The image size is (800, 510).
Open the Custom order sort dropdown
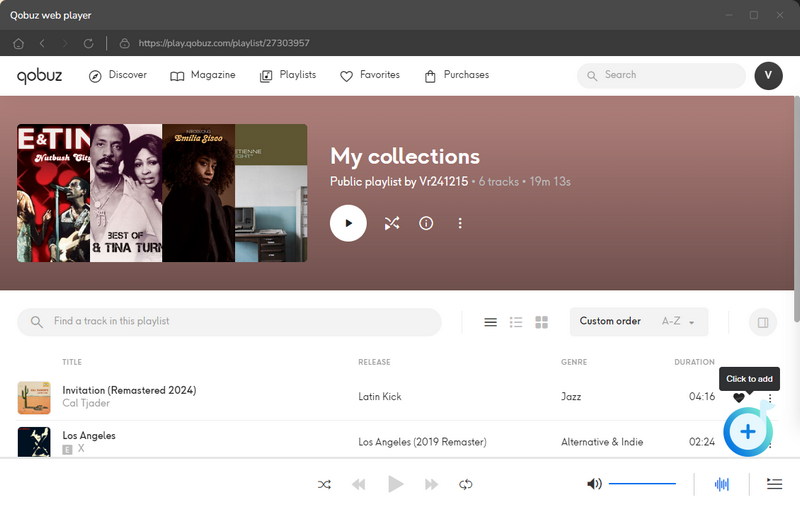coord(639,321)
